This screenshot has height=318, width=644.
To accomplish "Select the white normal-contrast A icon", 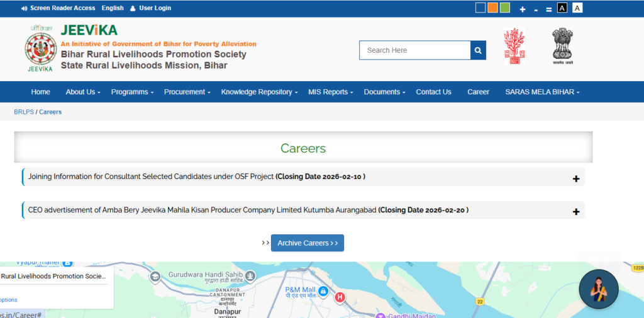I will 577,8.
